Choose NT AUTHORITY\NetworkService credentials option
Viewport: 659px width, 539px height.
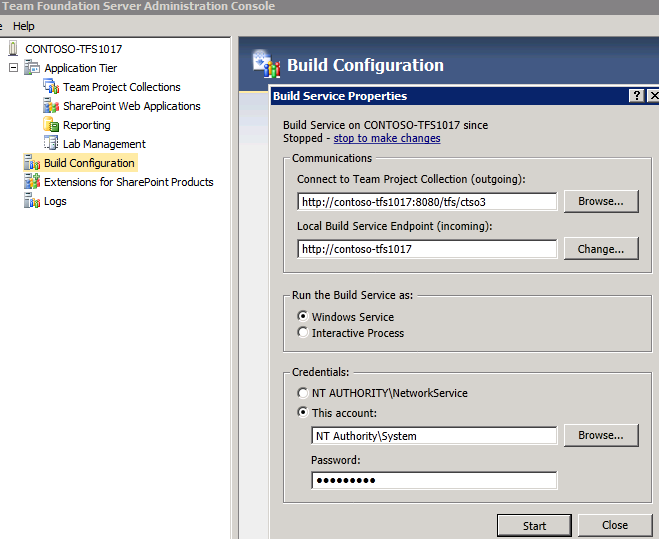click(303, 393)
